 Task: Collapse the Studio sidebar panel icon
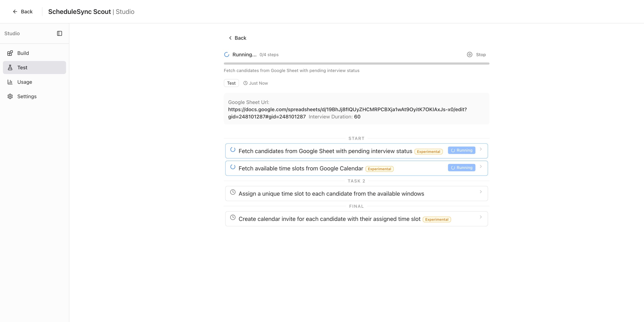click(x=60, y=33)
